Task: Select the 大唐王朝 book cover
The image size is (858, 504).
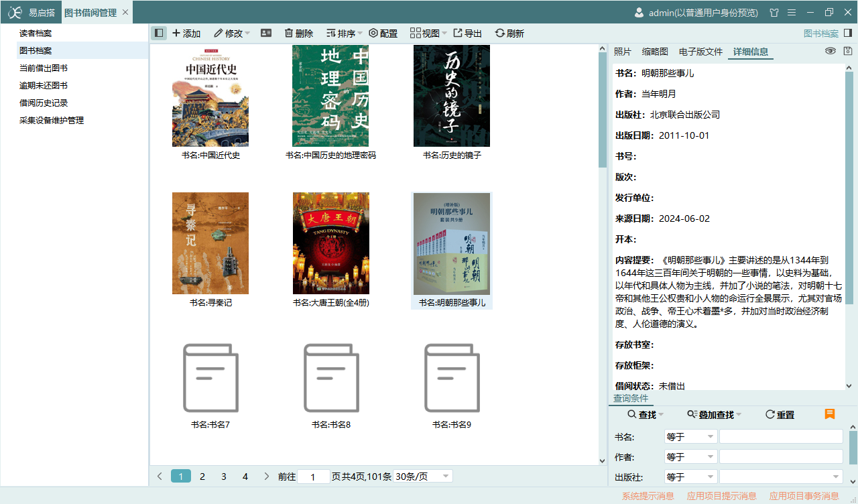Action: click(x=331, y=243)
